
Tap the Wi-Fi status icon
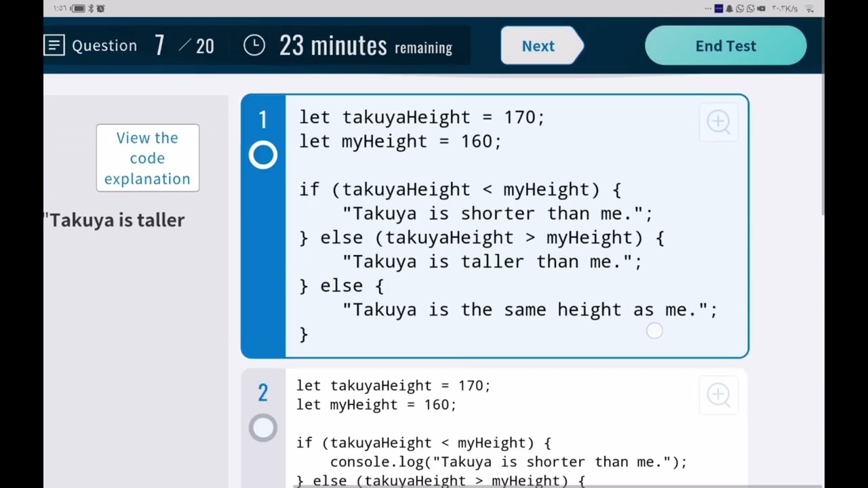(809, 9)
